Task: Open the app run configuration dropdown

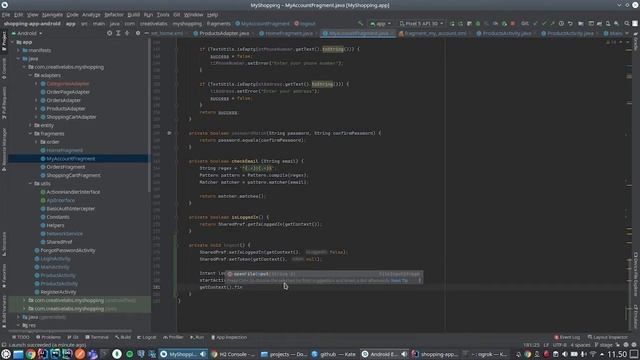Action: pos(380,24)
